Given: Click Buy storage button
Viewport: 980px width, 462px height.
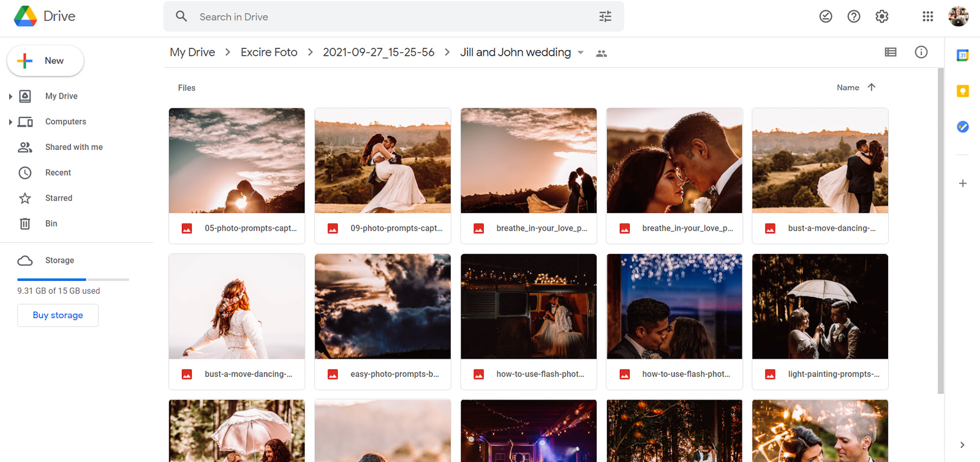Looking at the screenshot, I should [x=58, y=315].
